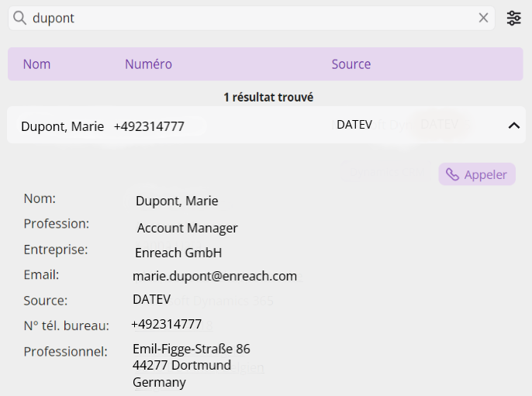The height and width of the screenshot is (396, 532).
Task: Clear the search text with the X icon
Action: pyautogui.click(x=483, y=18)
